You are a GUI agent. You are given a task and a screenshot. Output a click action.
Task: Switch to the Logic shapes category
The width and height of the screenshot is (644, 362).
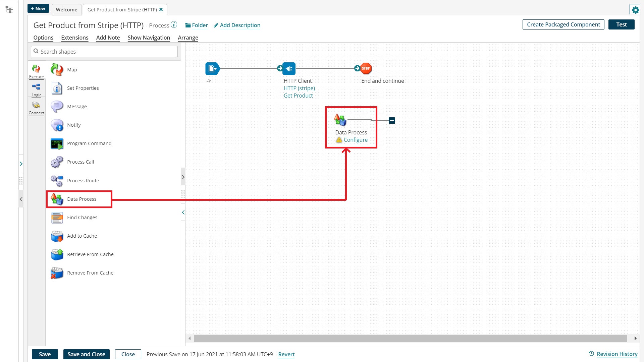pos(36,90)
